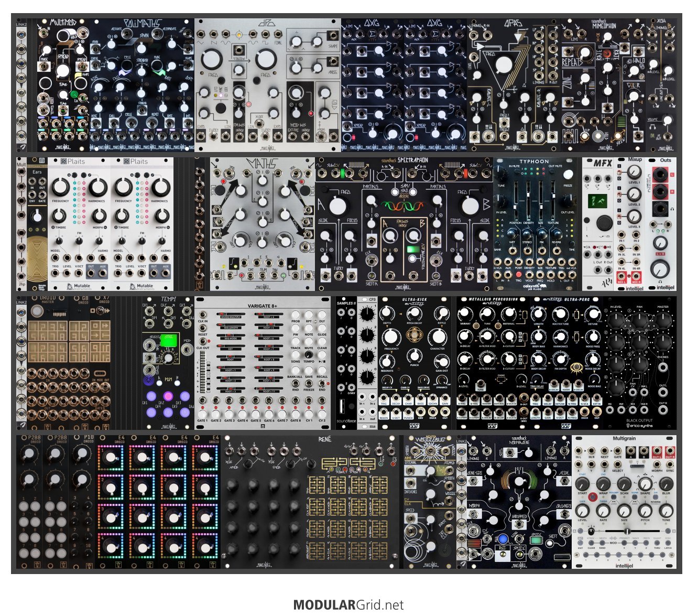
Task: Click the Multigrain START knob
Action: pos(582,483)
